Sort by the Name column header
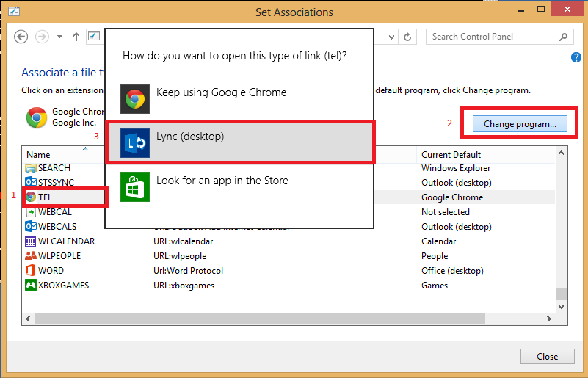 (x=38, y=155)
